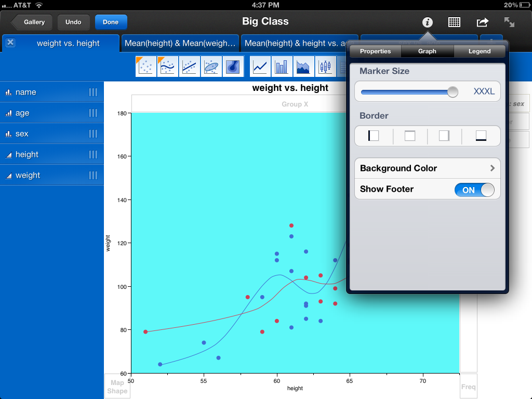Viewport: 532px width, 399px height.
Task: Select the bar chart icon
Action: (x=282, y=66)
